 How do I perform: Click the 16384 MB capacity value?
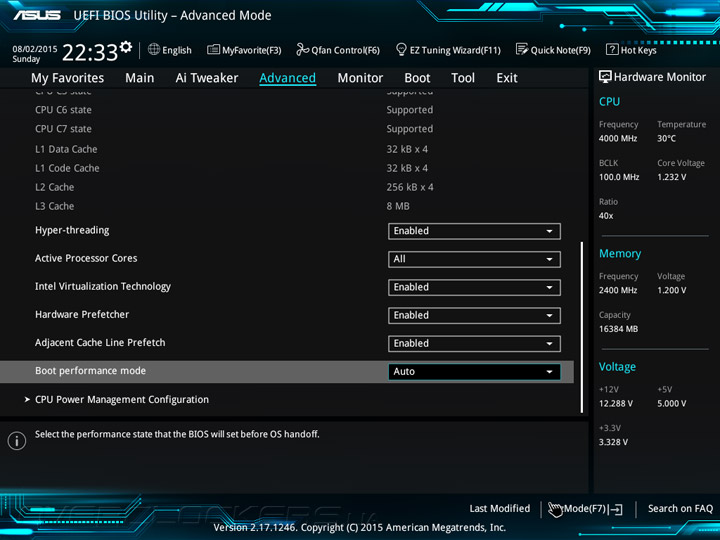(618, 329)
